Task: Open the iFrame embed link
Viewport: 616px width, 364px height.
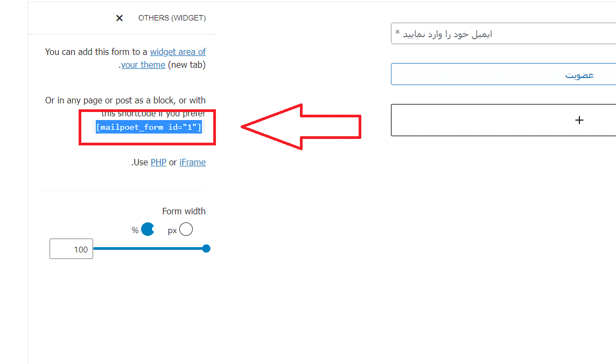Action: click(193, 162)
